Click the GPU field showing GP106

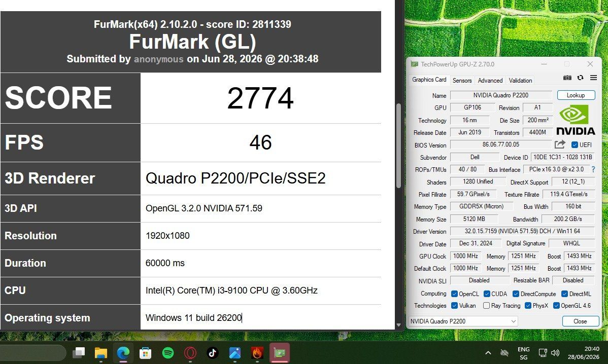[x=472, y=107]
